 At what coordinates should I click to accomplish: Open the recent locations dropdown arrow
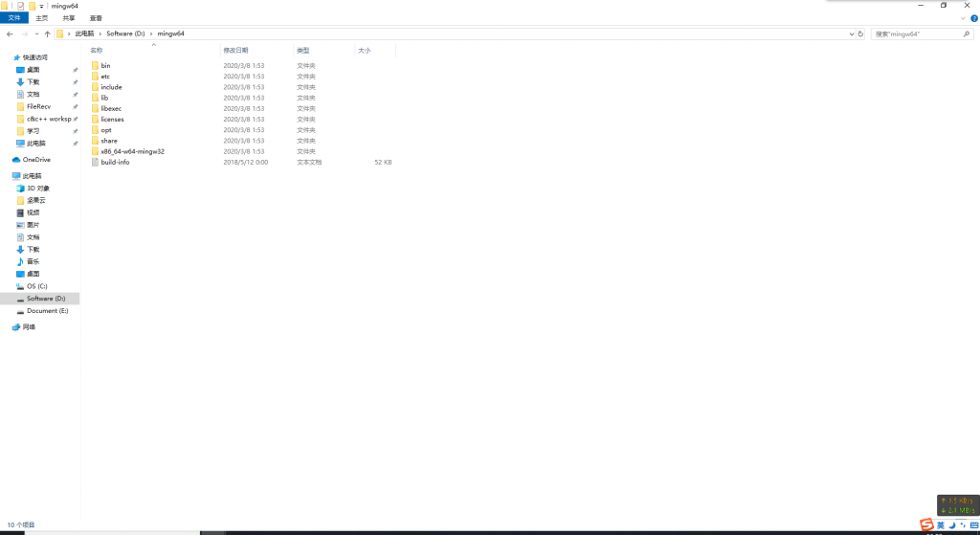pyautogui.click(x=36, y=33)
